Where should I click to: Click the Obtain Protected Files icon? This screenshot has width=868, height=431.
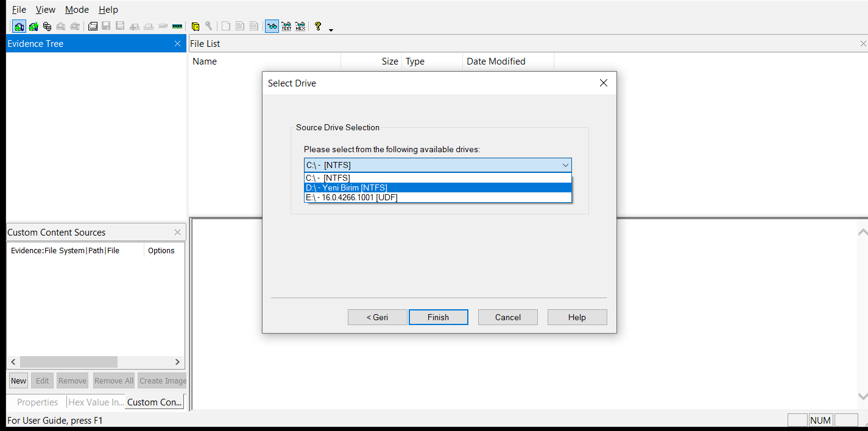point(196,26)
